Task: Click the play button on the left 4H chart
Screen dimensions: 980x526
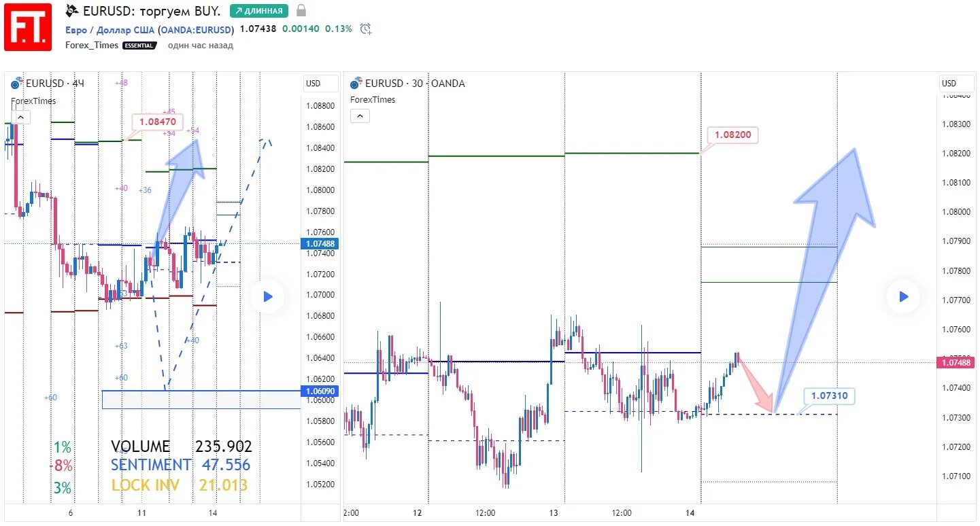Action: click(267, 296)
